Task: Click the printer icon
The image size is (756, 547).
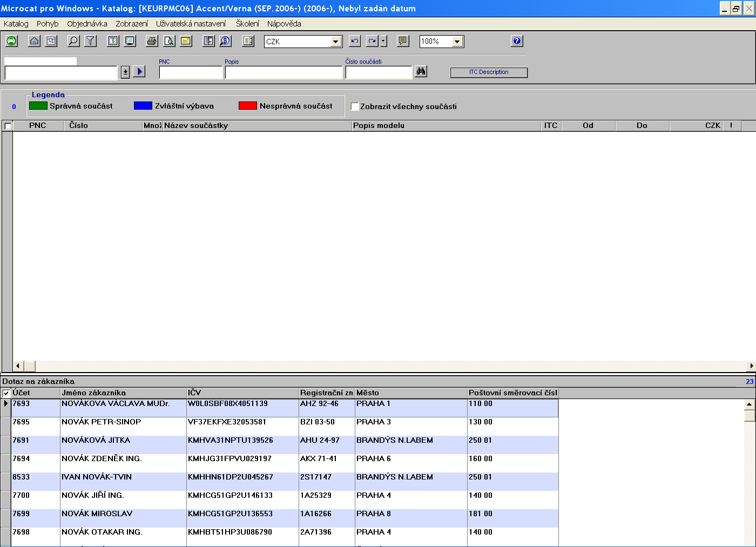Action: click(x=152, y=41)
